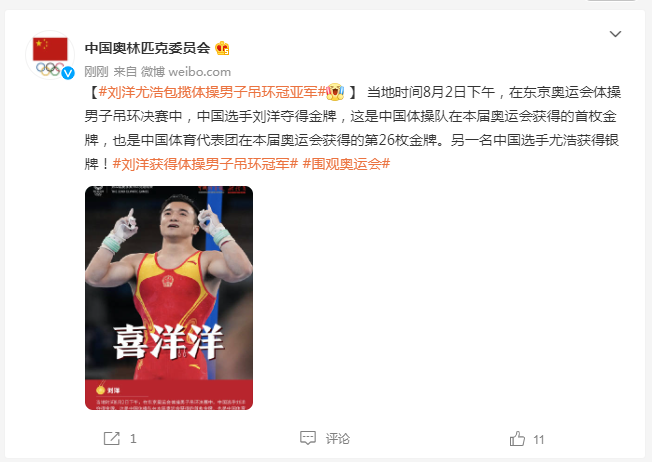Click the 评论 comment label
The image size is (652, 462).
[x=338, y=439]
